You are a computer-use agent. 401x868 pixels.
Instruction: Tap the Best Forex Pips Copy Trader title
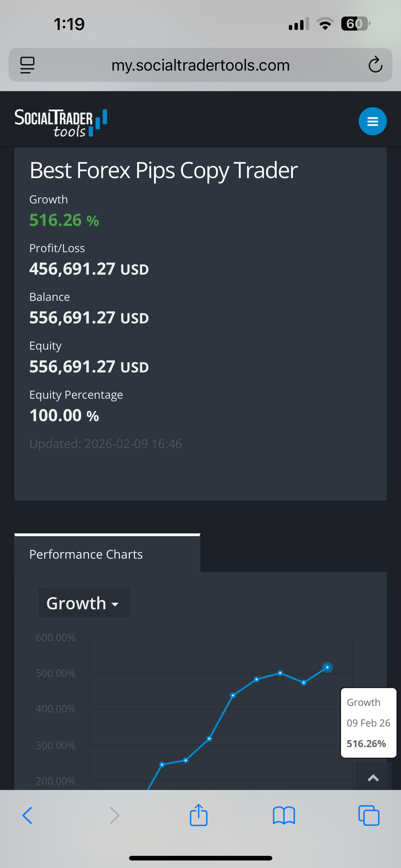(163, 170)
